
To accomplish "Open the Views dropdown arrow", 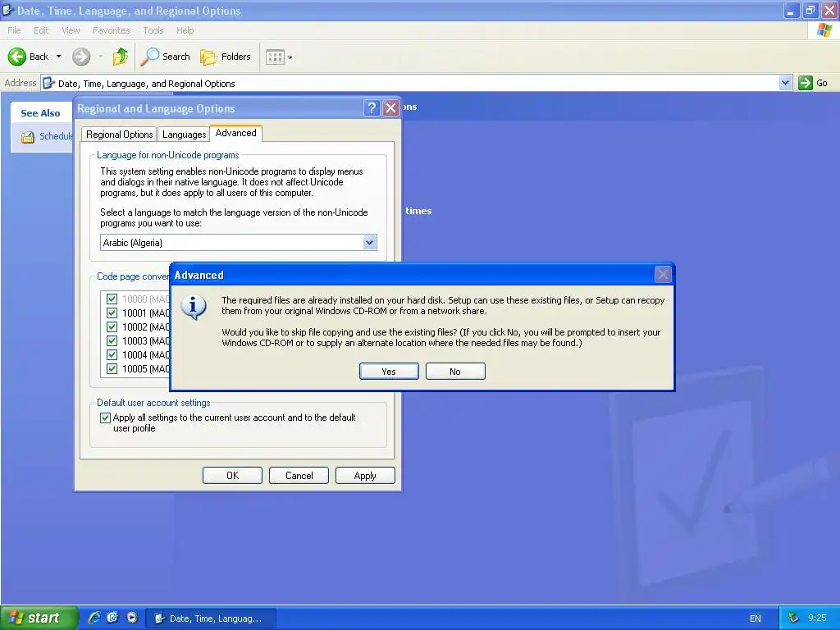I will [290, 57].
